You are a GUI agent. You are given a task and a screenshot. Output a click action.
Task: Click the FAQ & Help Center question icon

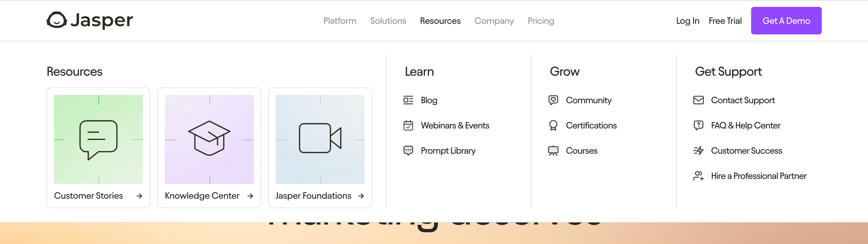[x=698, y=126]
